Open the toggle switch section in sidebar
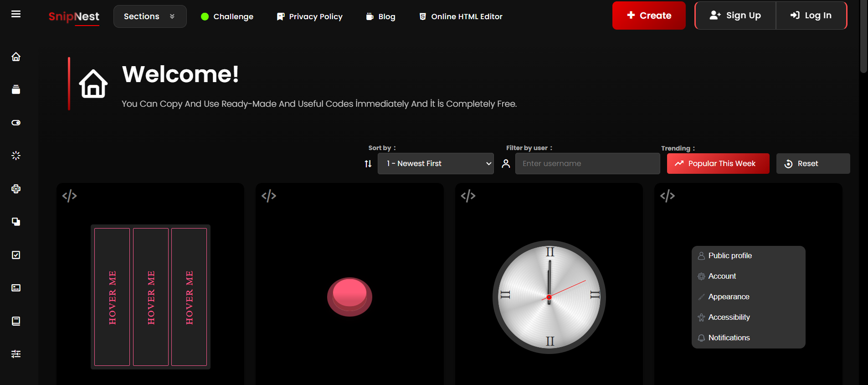 (x=16, y=123)
